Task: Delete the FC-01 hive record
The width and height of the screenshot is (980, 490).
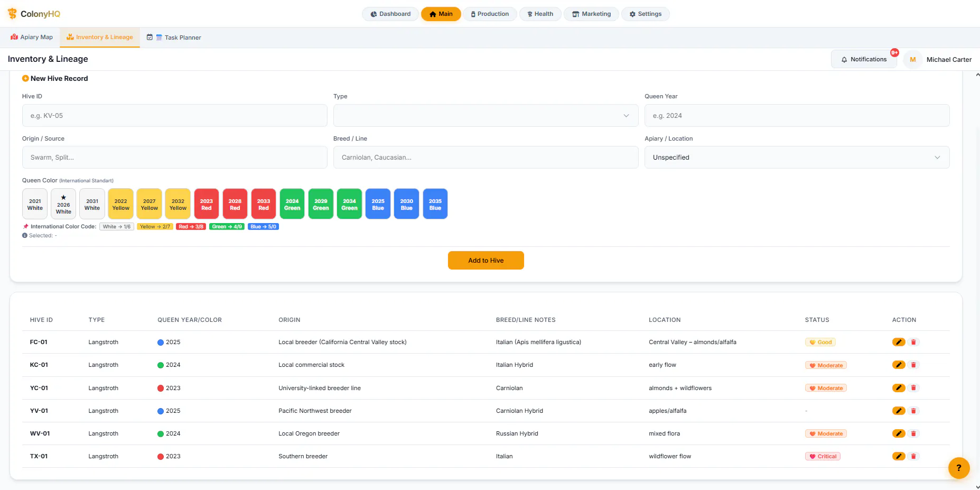Action: point(913,342)
